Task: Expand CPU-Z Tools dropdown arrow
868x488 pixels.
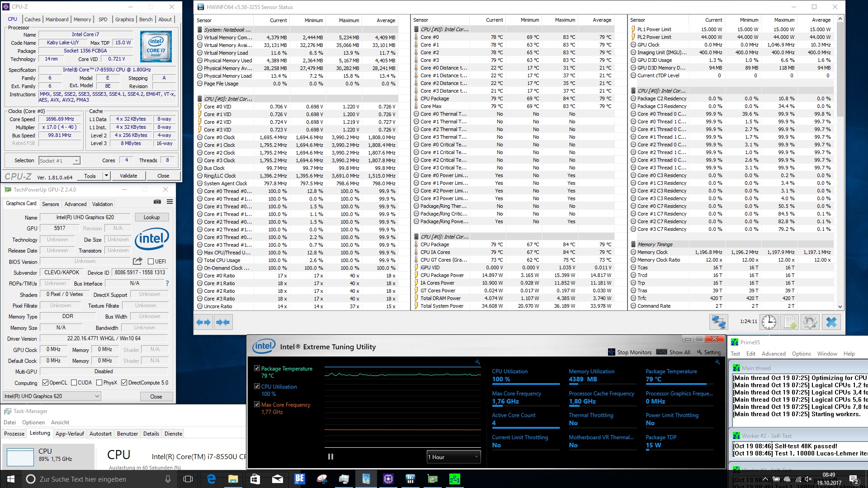Action: coord(106,176)
